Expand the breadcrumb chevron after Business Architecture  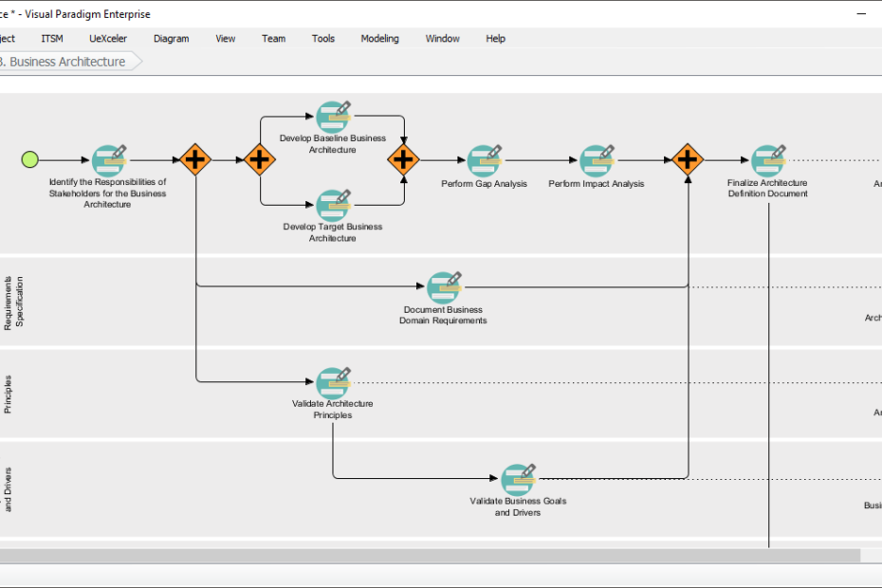pyautogui.click(x=138, y=61)
